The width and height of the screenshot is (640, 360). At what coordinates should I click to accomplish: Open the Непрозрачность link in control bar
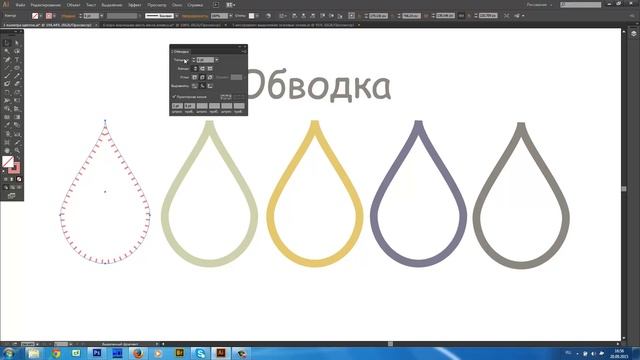[x=195, y=16]
